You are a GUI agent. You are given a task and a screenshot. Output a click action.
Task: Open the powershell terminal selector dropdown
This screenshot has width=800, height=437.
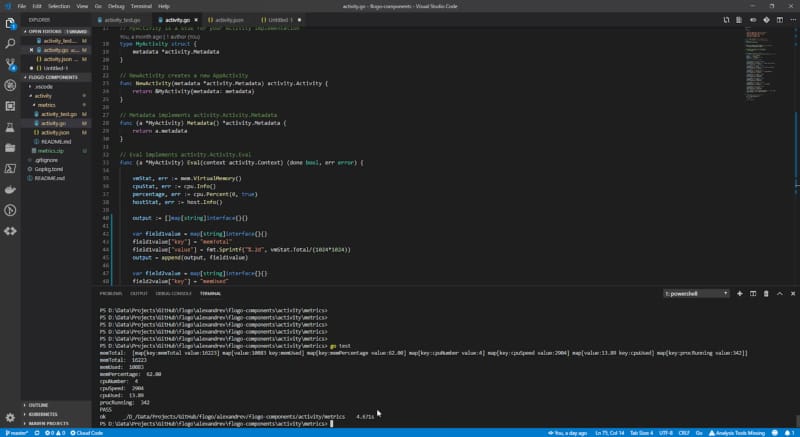697,293
